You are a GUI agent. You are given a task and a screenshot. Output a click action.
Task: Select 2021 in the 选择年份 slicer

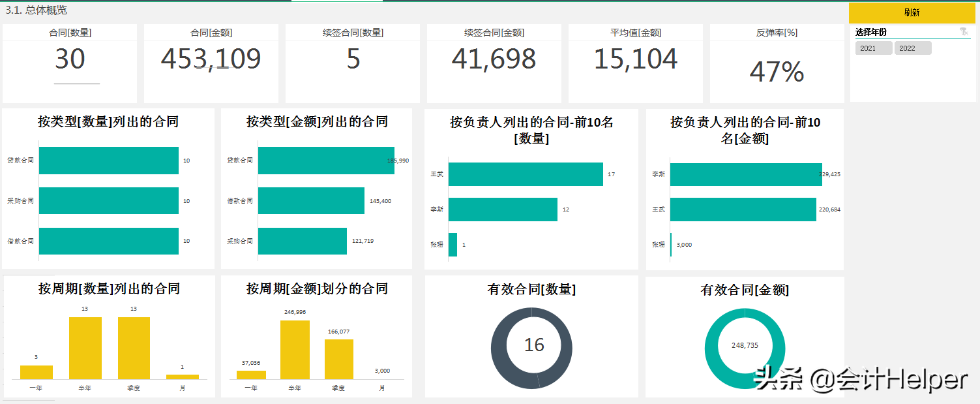(x=873, y=47)
